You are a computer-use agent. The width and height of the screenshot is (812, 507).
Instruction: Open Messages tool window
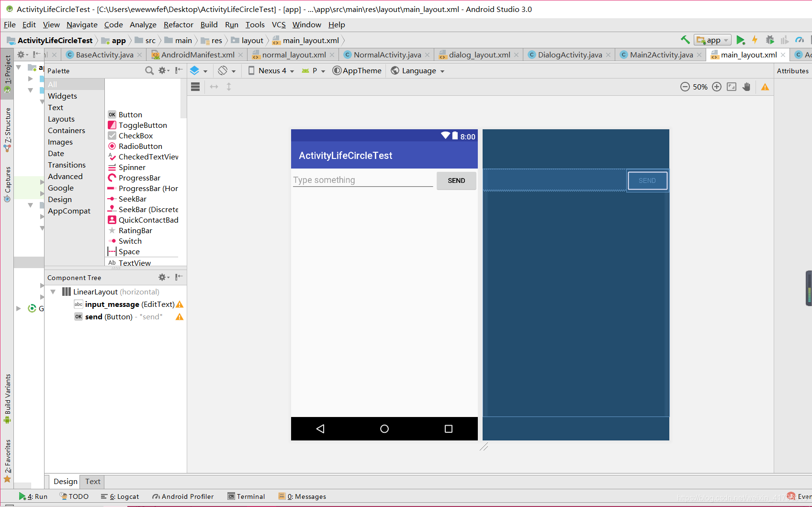pos(302,496)
